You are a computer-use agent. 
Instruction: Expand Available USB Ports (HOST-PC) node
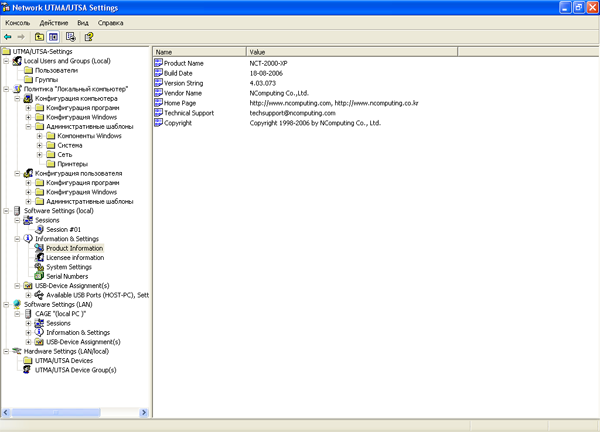(x=28, y=295)
